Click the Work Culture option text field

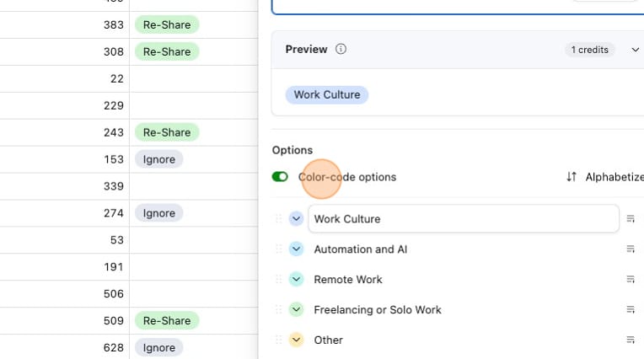[x=464, y=219]
